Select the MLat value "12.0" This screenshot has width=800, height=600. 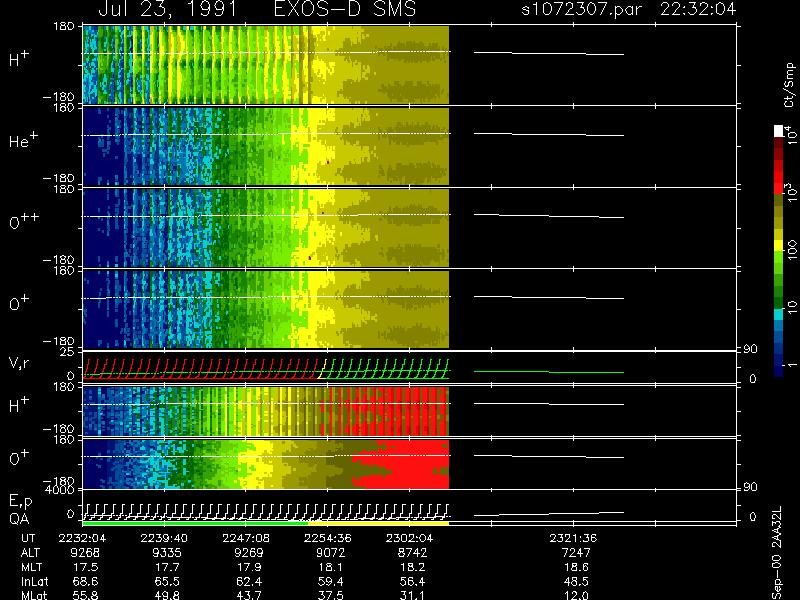pyautogui.click(x=576, y=595)
